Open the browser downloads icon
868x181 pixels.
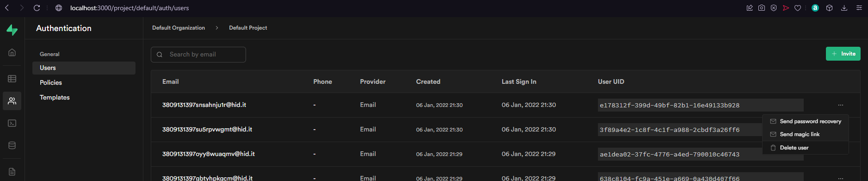[844, 8]
